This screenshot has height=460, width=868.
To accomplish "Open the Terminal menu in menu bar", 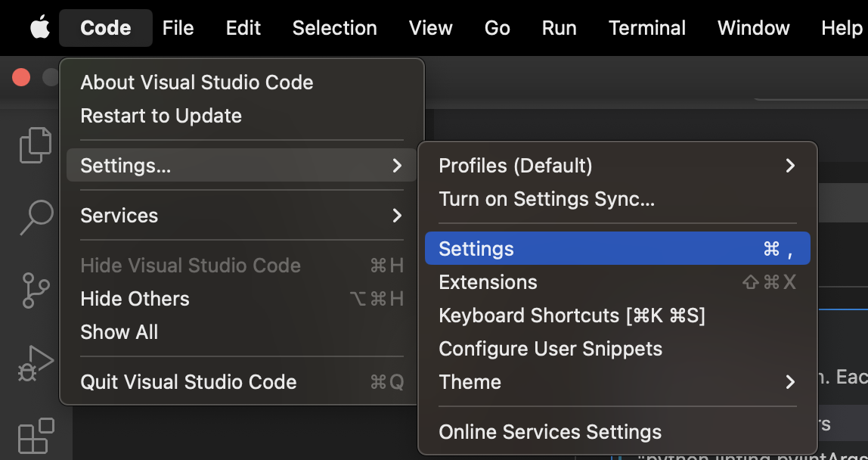I will (647, 28).
